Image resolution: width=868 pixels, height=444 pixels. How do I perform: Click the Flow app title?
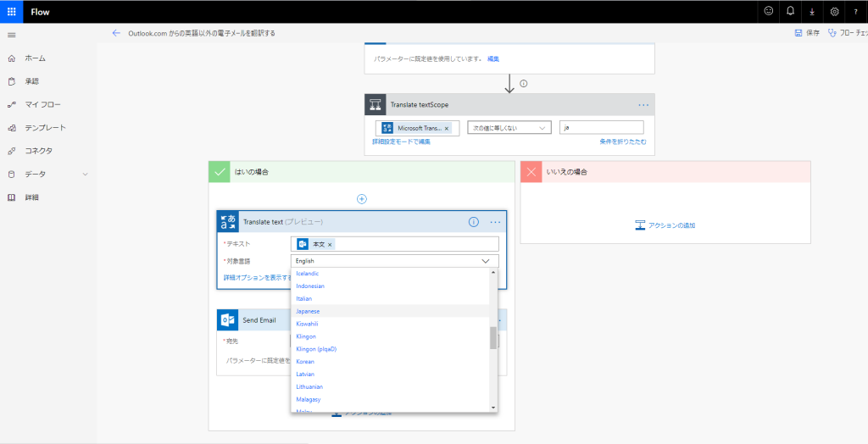41,12
